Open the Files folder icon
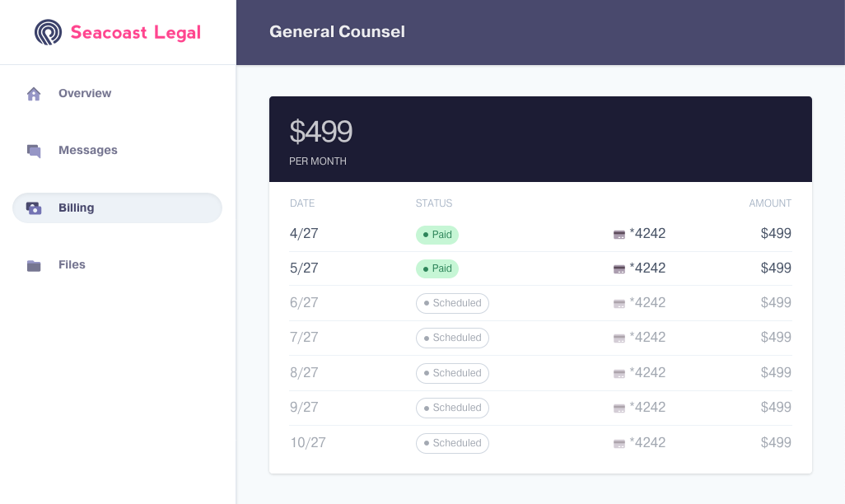 coord(33,264)
